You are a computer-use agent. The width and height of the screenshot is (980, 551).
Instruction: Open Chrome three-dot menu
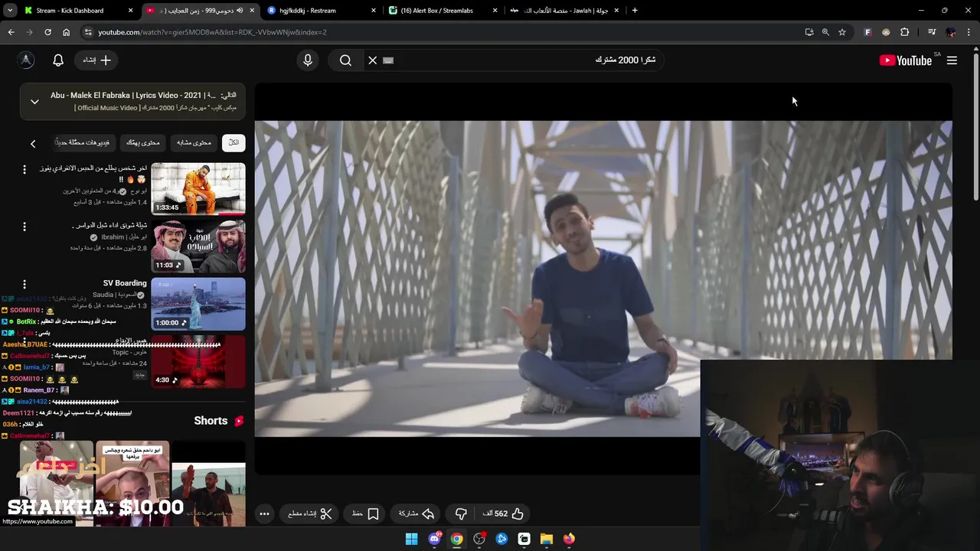point(969,32)
